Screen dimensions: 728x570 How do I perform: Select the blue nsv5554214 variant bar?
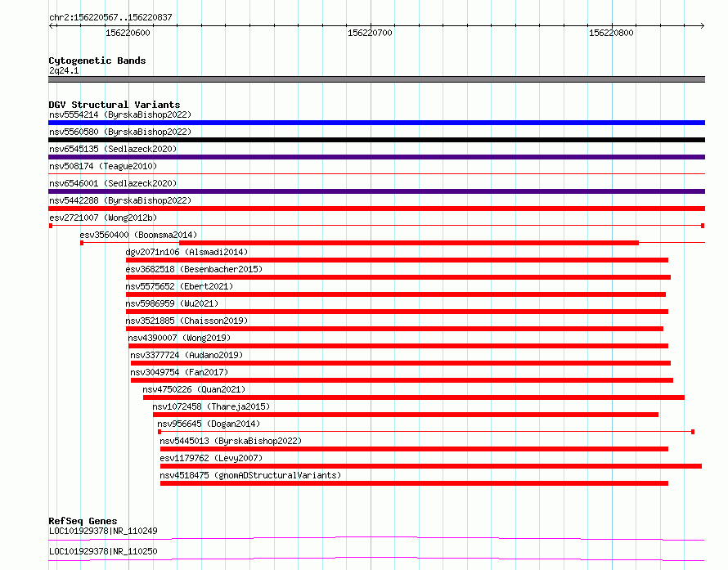[x=376, y=123]
